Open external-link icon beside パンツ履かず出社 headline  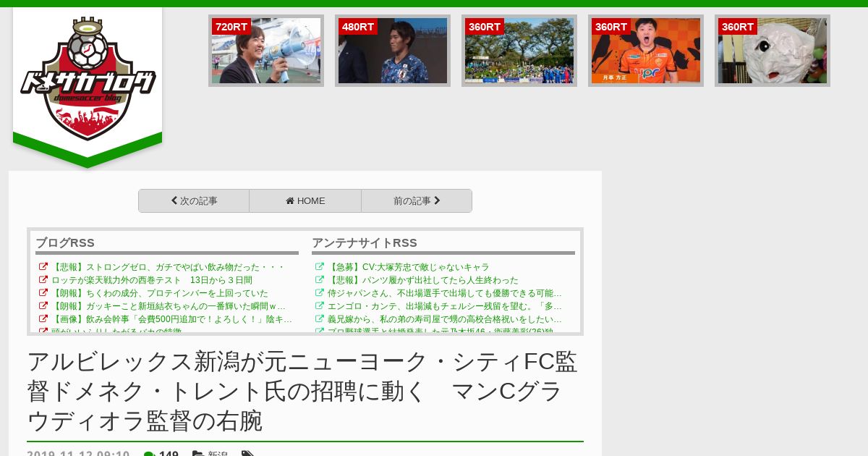[x=320, y=280]
